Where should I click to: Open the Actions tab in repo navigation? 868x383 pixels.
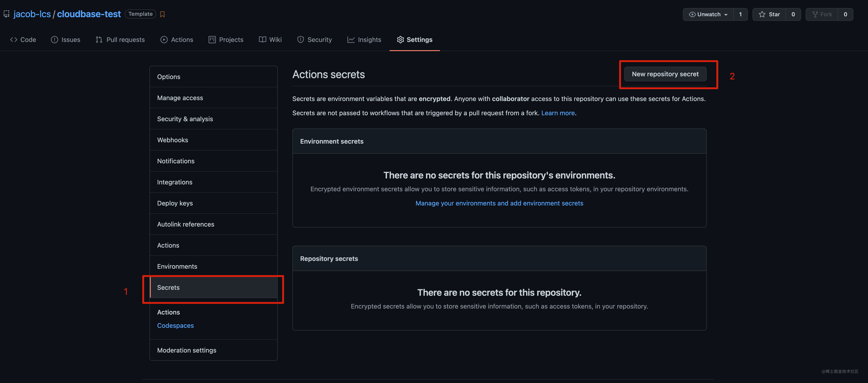point(177,40)
